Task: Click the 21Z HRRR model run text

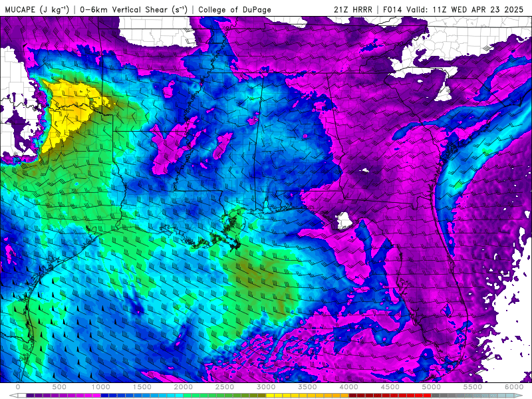Action: click(x=353, y=9)
